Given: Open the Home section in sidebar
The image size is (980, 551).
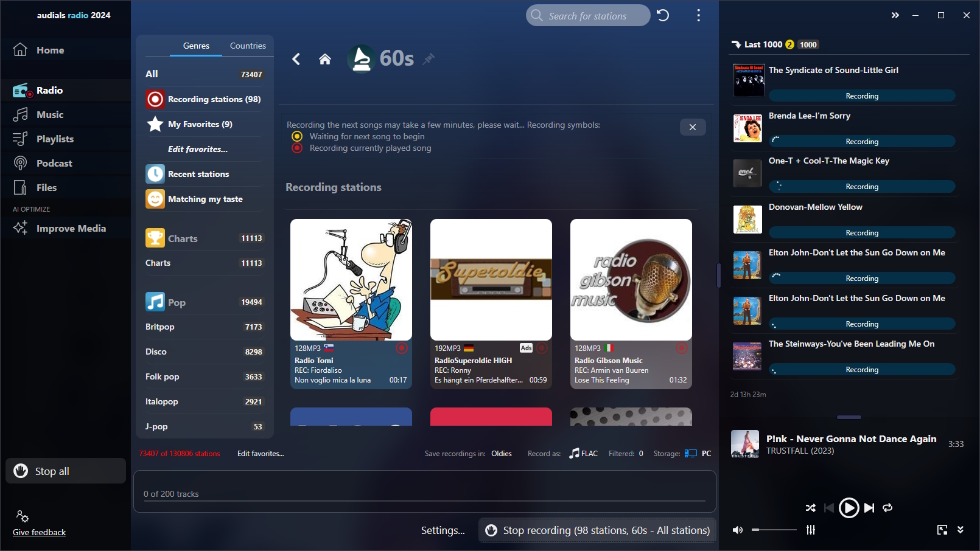Looking at the screenshot, I should tap(65, 50).
